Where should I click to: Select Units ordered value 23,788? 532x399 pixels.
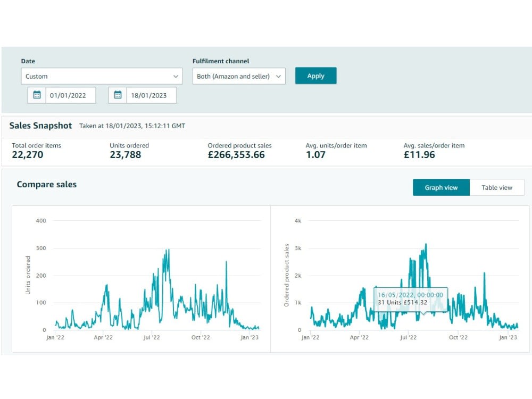125,155
